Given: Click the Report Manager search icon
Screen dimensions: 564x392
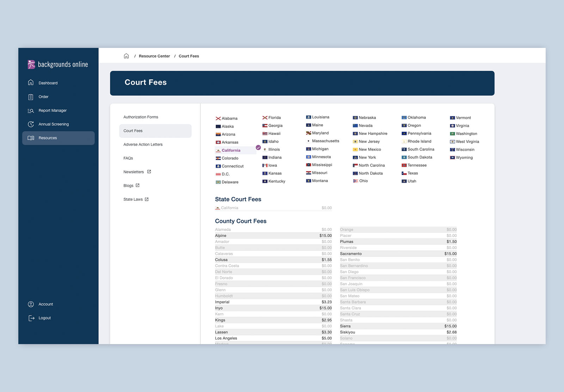Looking at the screenshot, I should [31, 111].
